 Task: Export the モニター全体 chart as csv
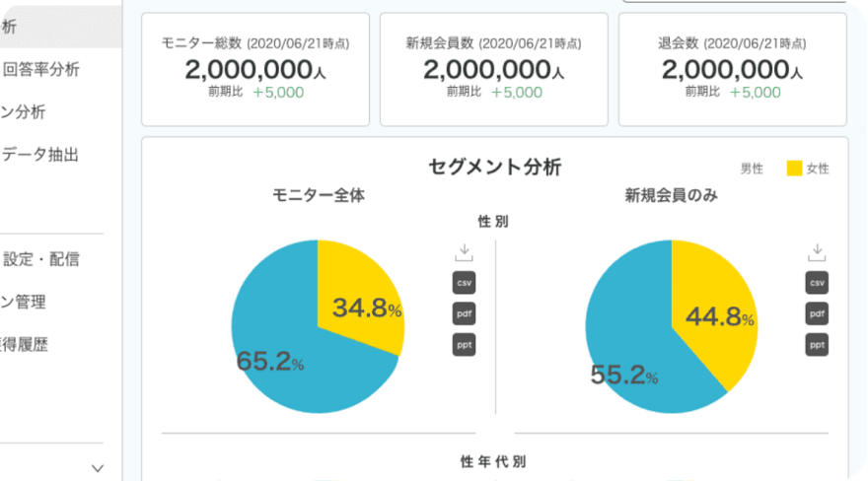tap(464, 283)
